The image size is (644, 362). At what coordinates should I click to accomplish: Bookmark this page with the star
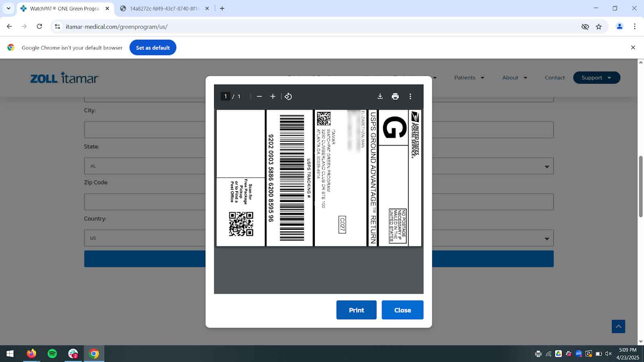pos(599,27)
